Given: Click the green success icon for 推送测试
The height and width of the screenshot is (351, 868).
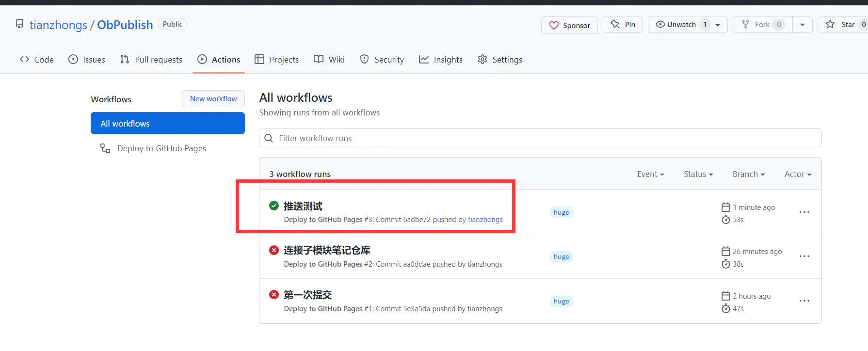Looking at the screenshot, I should click(274, 206).
